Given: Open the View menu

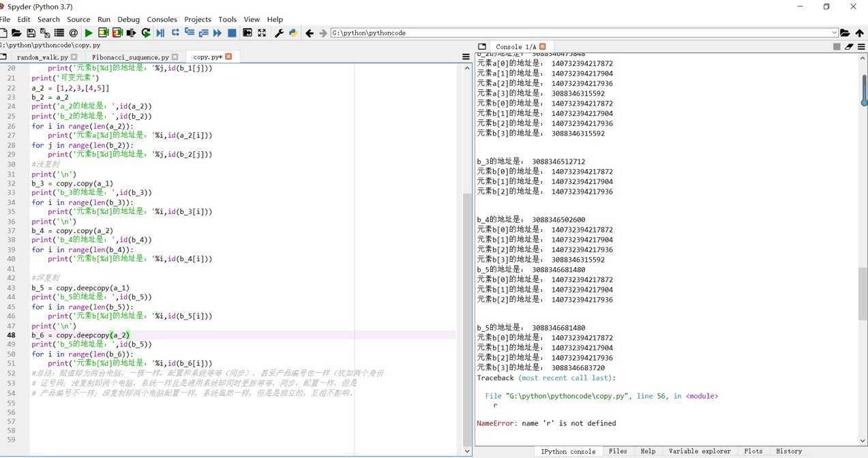Looking at the screenshot, I should [252, 19].
